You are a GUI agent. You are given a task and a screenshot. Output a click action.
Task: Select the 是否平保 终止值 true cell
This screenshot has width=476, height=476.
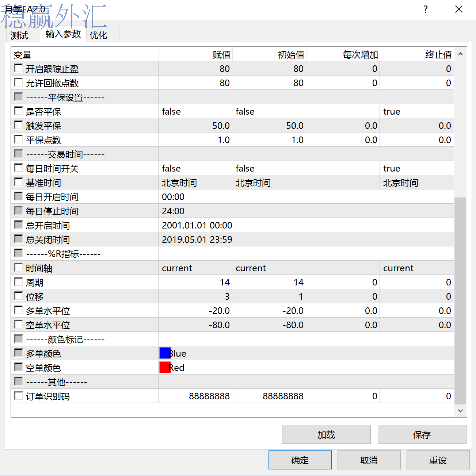click(x=417, y=111)
